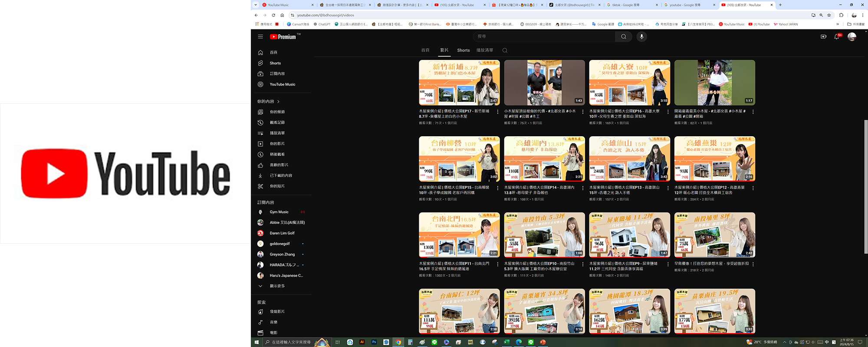Click the browser address bar URL
This screenshot has height=347, width=868.
[325, 15]
